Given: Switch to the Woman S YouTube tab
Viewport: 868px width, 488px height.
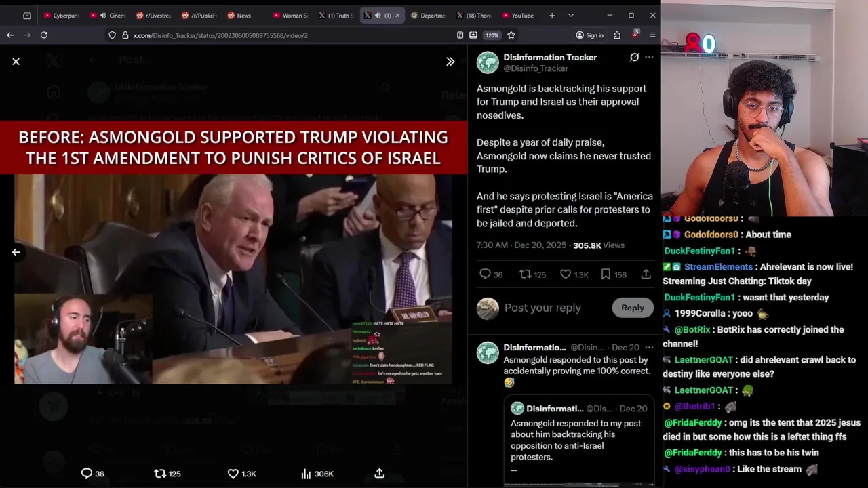Looking at the screenshot, I should point(290,15).
